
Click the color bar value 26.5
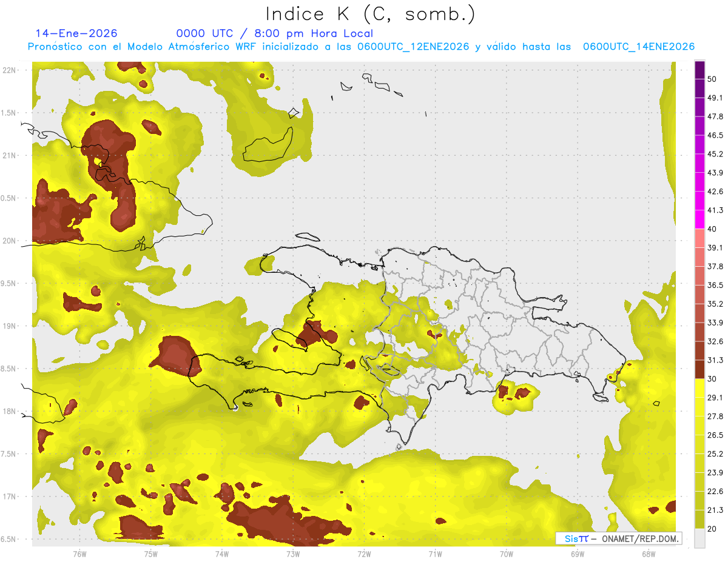(x=715, y=435)
